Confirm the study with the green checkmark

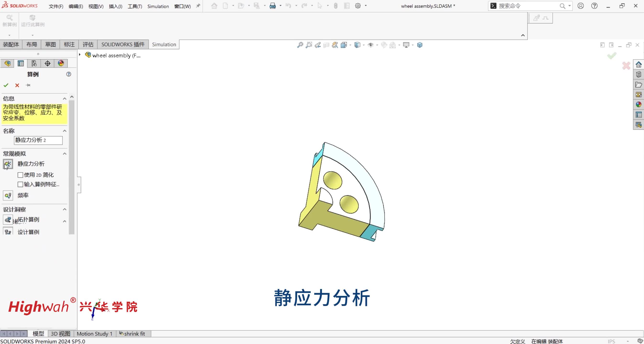pos(6,85)
